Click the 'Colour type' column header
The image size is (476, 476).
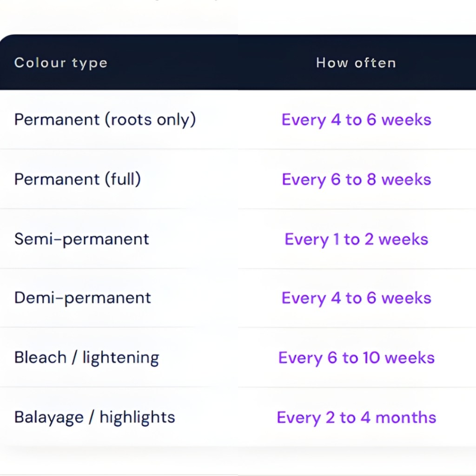click(61, 63)
